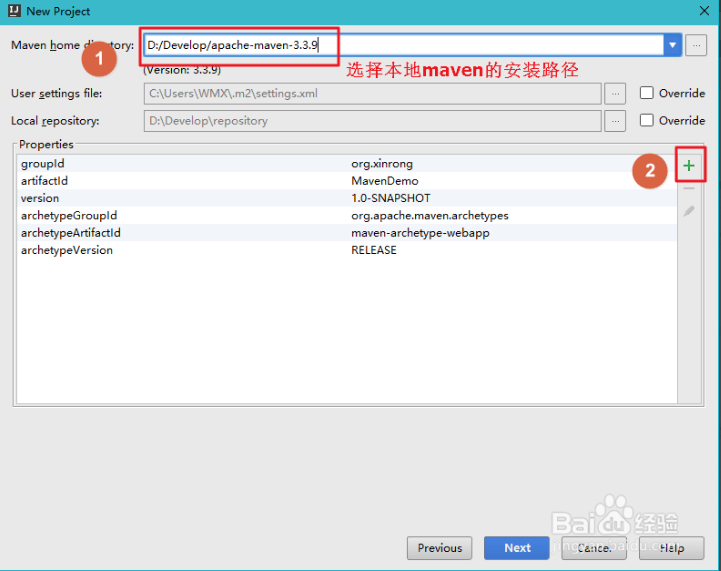
Task: Select the version property row
Action: click(347, 198)
